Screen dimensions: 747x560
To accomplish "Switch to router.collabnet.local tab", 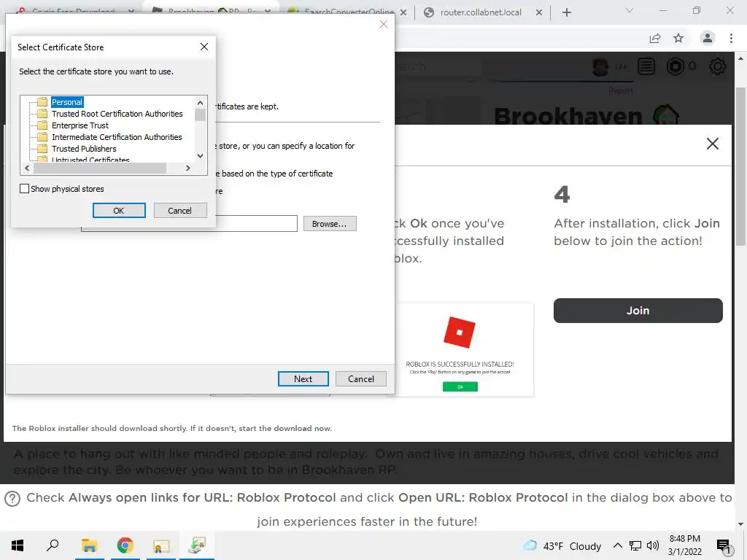I will (x=481, y=12).
